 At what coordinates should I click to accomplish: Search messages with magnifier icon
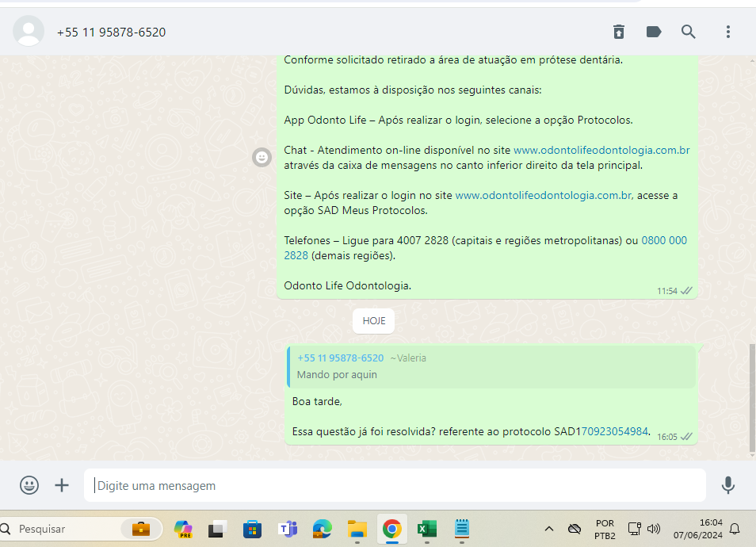pyautogui.click(x=688, y=32)
